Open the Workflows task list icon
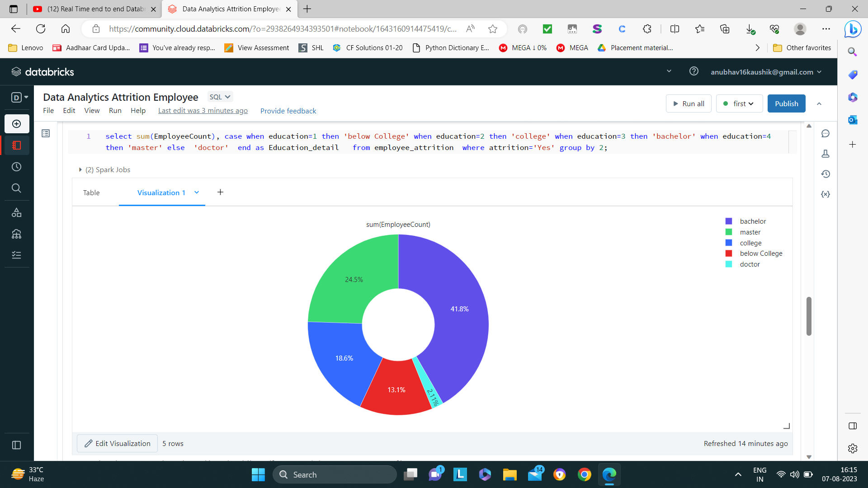The width and height of the screenshot is (868, 488). pyautogui.click(x=16, y=255)
